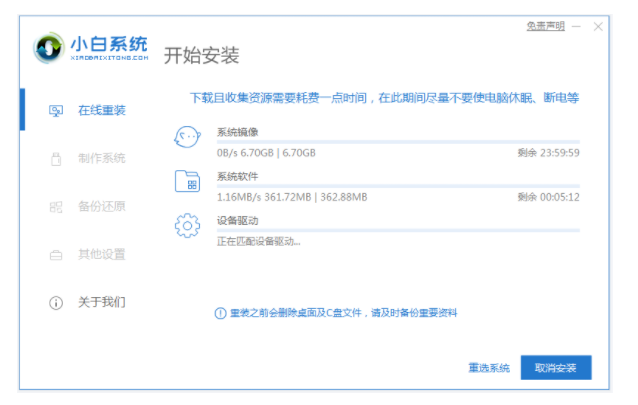The width and height of the screenshot is (638, 405).
Task: Switch to the 制作系统 sidebar tab
Action: point(87,158)
